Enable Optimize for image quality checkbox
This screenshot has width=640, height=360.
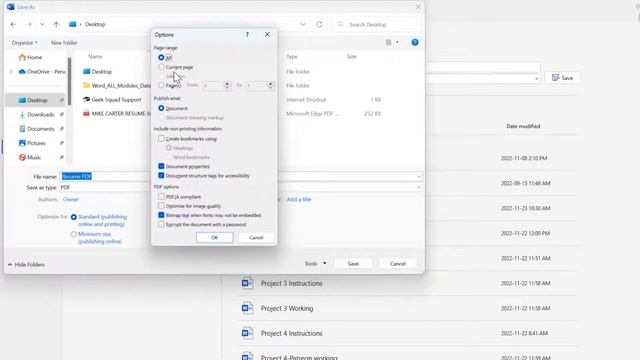tap(161, 206)
